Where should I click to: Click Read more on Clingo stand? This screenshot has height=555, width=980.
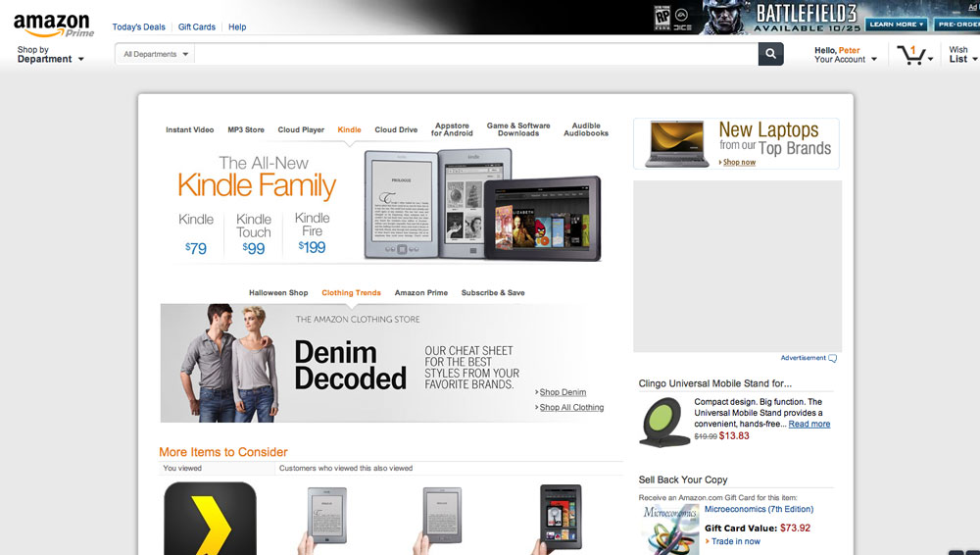(809, 424)
